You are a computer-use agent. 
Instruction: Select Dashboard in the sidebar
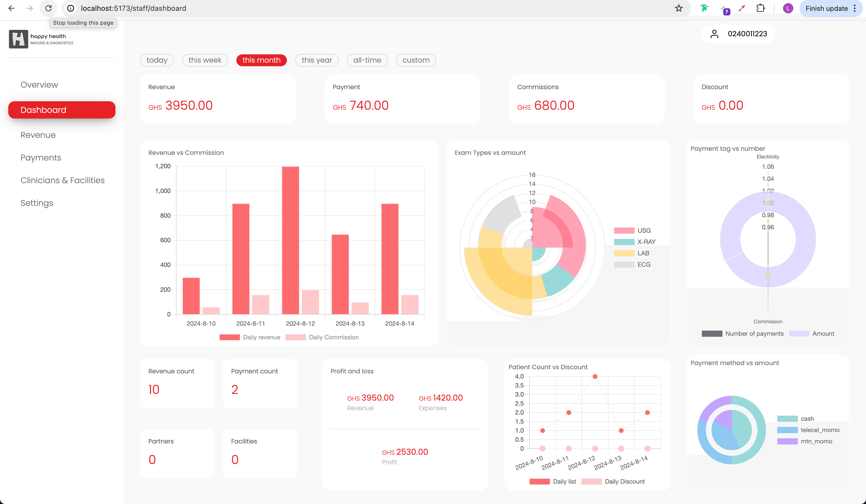coord(62,110)
